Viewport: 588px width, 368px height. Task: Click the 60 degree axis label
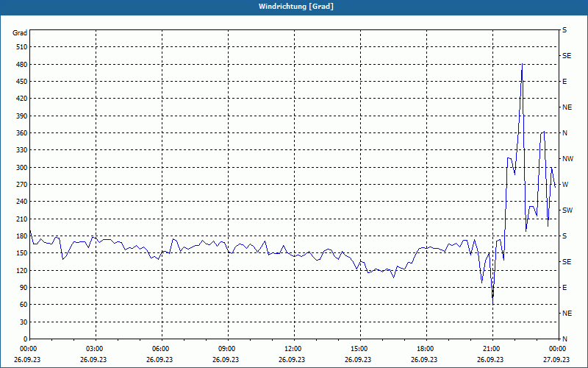[24, 305]
